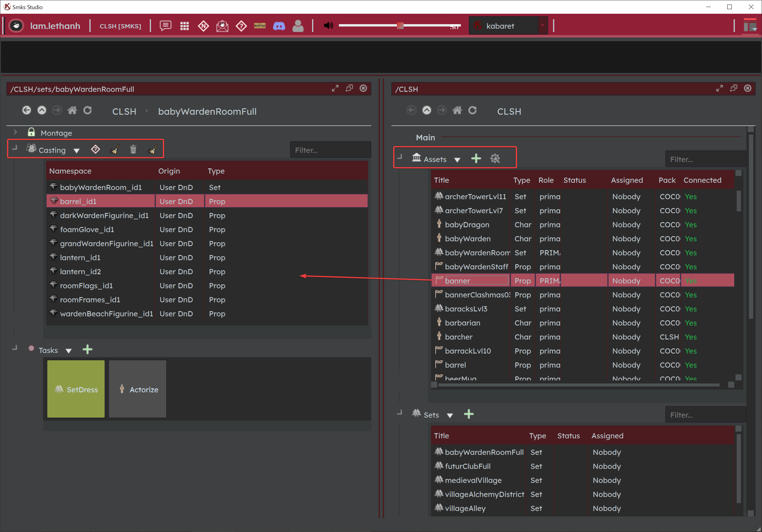
Task: Focus the Assets filter field
Action: click(x=705, y=159)
